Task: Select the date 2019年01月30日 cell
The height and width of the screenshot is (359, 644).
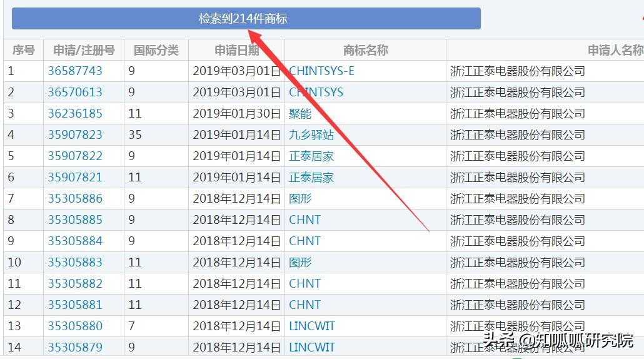Action: [236, 114]
